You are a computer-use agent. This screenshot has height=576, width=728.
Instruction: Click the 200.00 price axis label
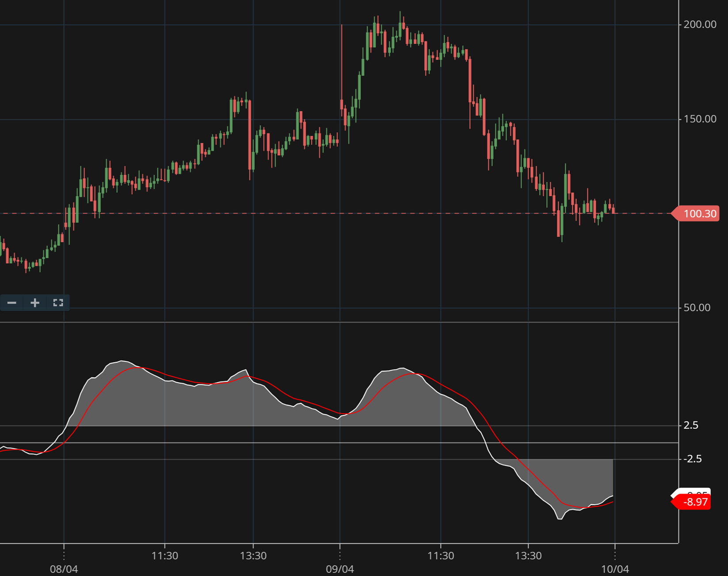pyautogui.click(x=699, y=24)
